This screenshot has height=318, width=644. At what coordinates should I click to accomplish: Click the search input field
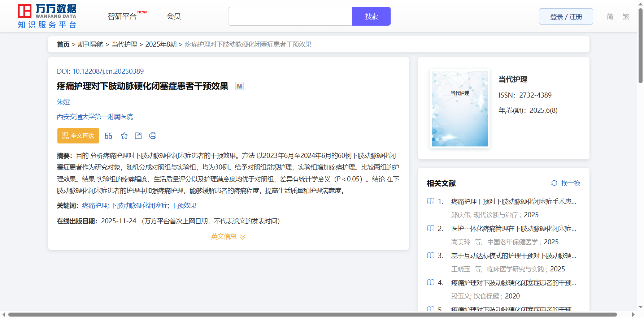click(x=290, y=17)
